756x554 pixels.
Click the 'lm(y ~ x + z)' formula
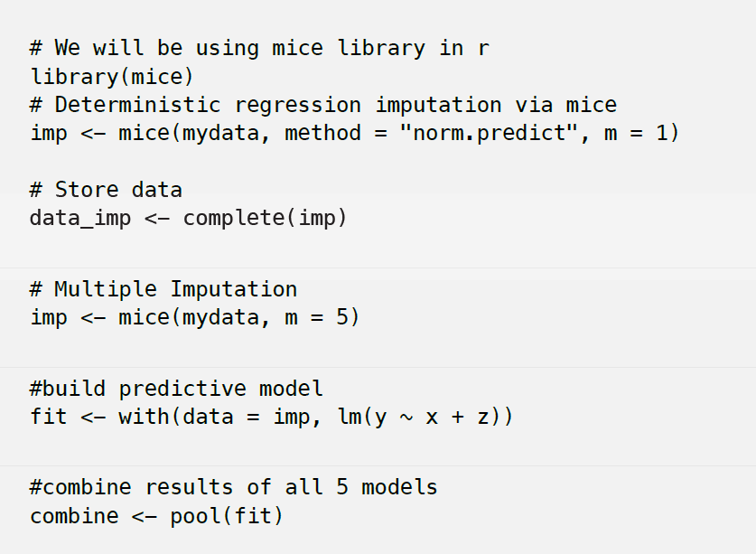point(419,417)
